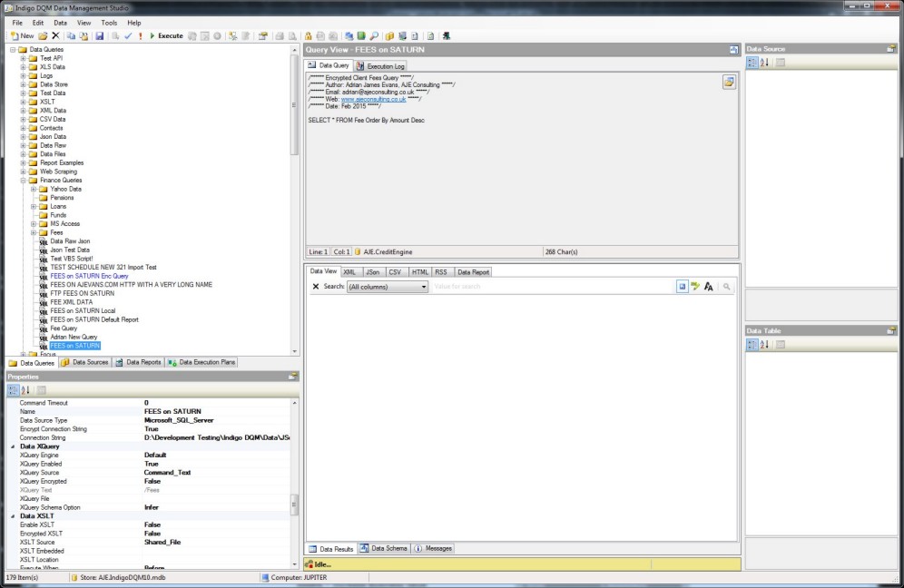Toggle the blue highlighted search option button
This screenshot has width=904, height=588.
[x=682, y=287]
